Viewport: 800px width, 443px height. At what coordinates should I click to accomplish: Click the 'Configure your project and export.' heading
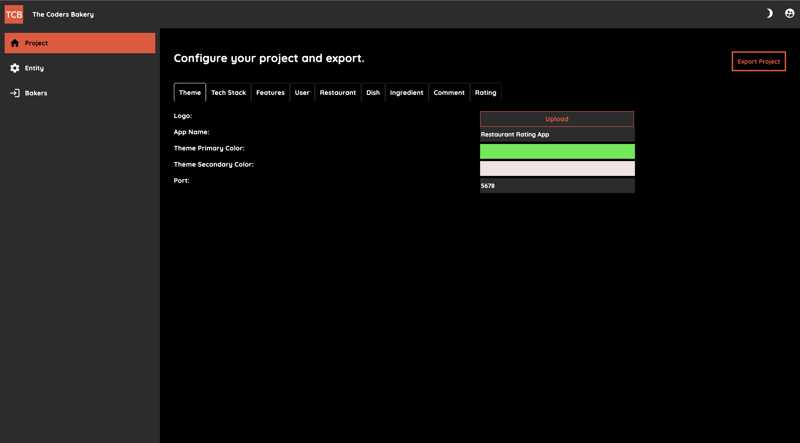(269, 58)
